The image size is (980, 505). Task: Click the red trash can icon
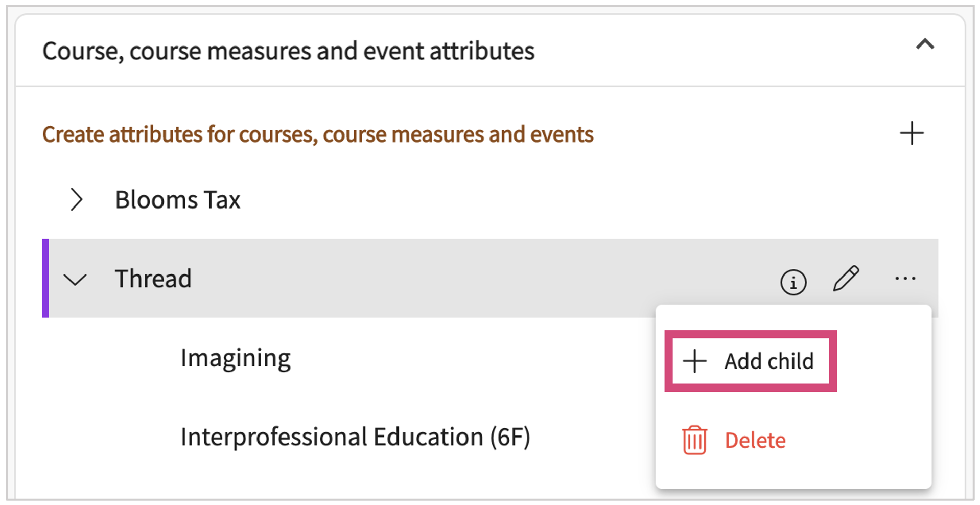(694, 440)
